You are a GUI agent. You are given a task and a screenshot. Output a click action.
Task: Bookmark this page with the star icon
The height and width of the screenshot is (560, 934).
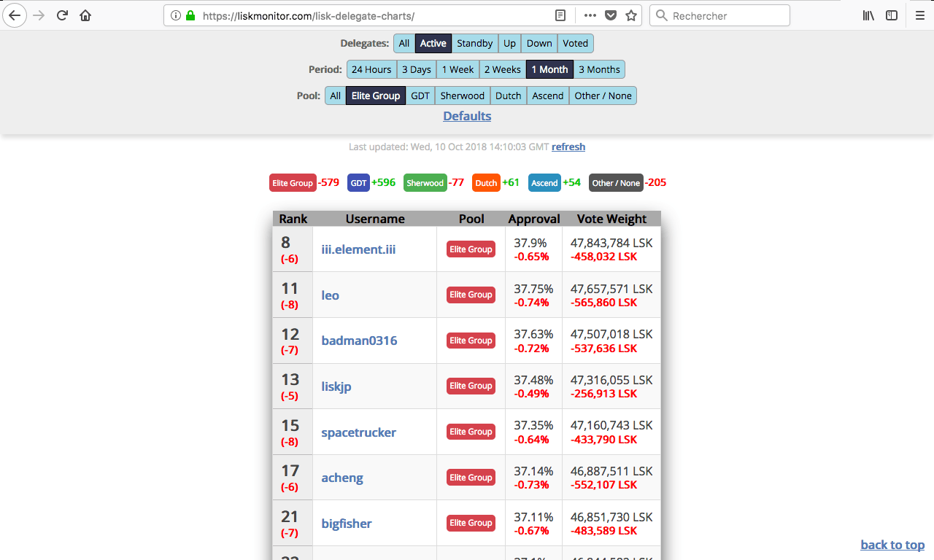[631, 15]
